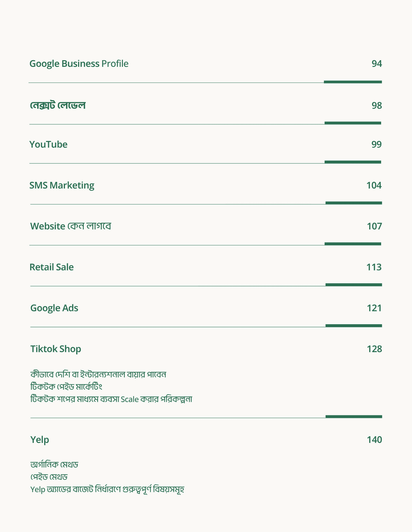This screenshot has width=412, height=532.
Task: Click the Retail Sale chapter title
Action: (51, 267)
